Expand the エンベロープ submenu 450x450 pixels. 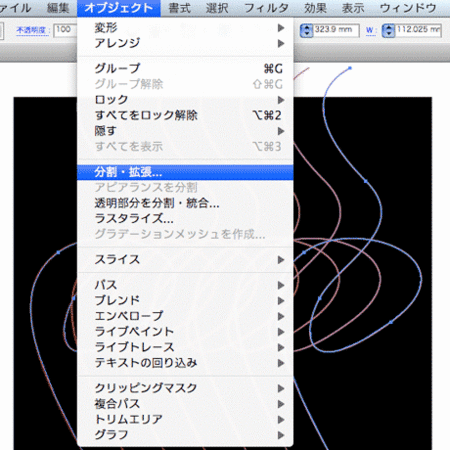click(x=185, y=316)
